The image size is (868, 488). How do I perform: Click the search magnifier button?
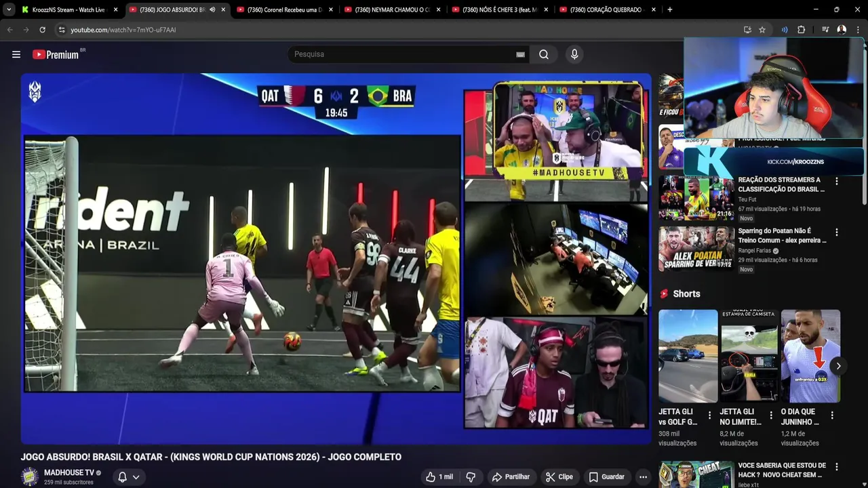click(544, 54)
